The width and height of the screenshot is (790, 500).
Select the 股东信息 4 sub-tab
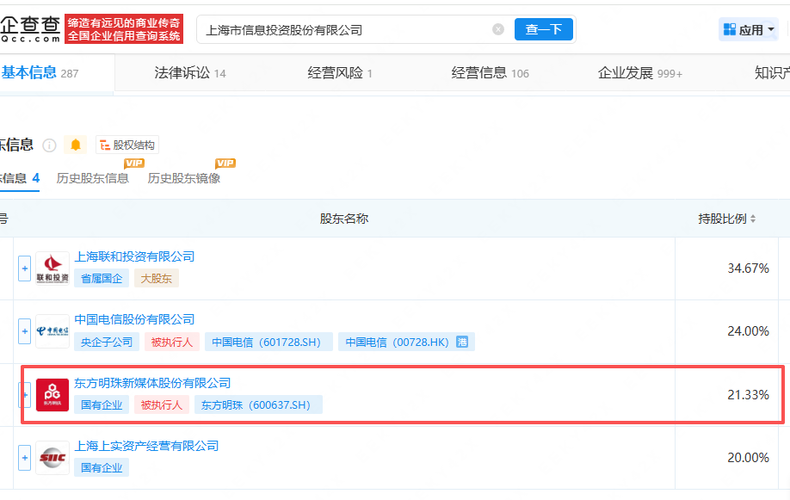(x=20, y=178)
